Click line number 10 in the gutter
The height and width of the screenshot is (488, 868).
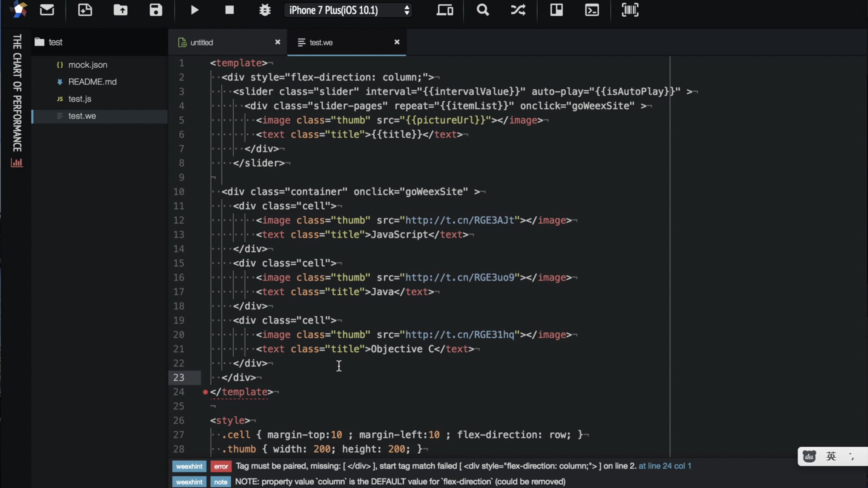tap(179, 192)
